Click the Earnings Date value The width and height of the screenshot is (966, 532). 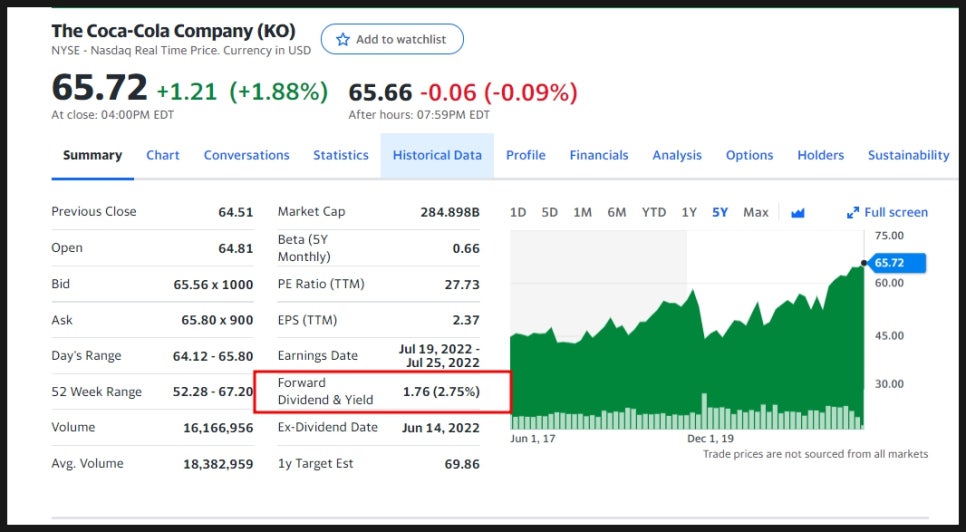point(439,356)
